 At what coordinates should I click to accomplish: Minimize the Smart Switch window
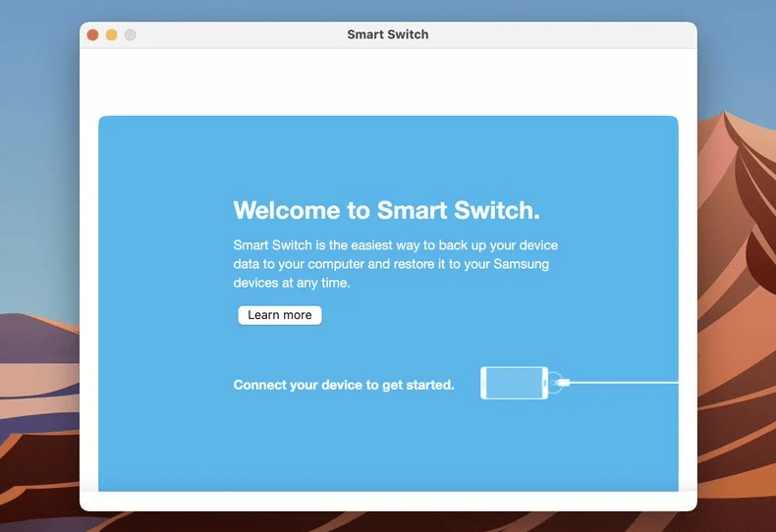point(111,35)
